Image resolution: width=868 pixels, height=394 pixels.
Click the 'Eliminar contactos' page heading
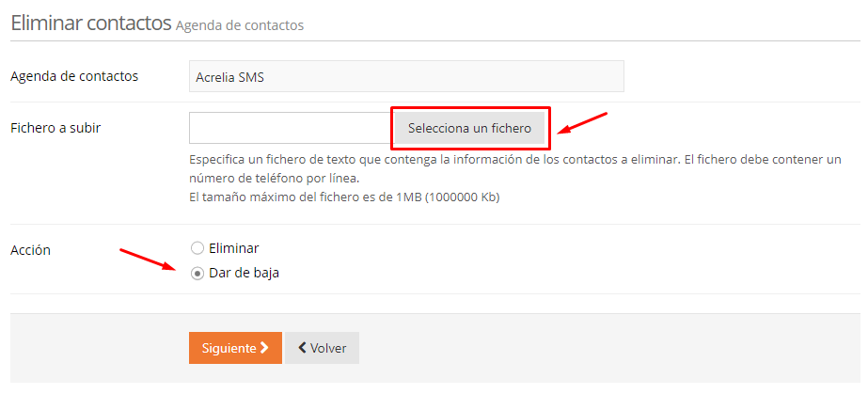(90, 24)
